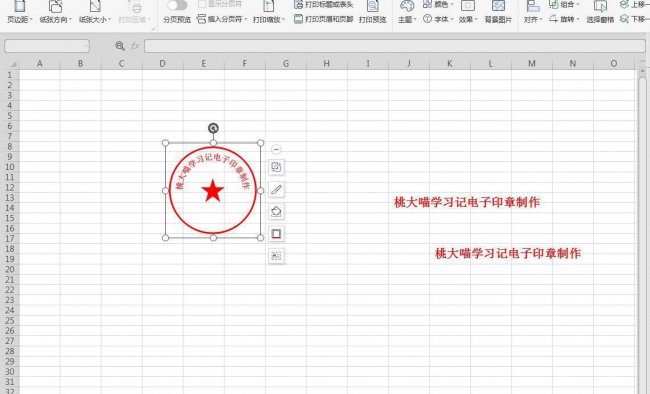Open the 对齐 align menu
This screenshot has height=394, width=650.
533,12
